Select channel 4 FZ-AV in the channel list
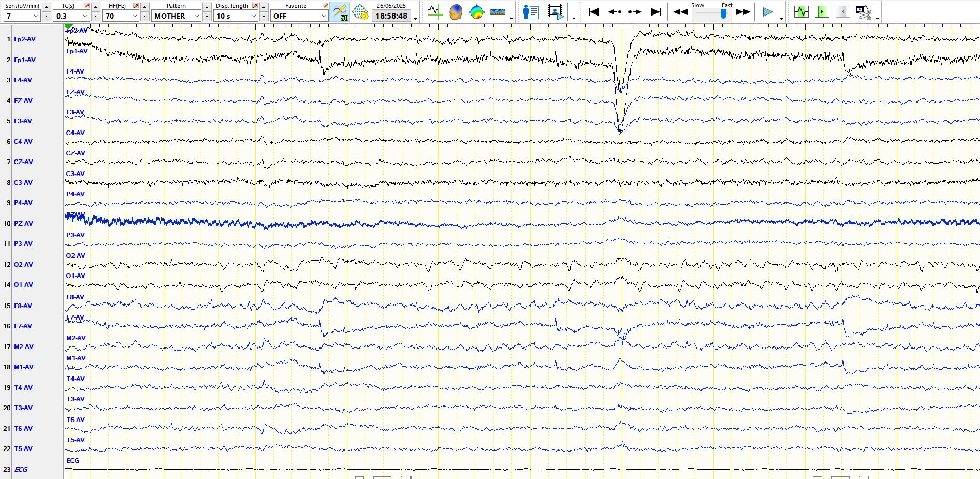The height and width of the screenshot is (479, 980). click(23, 101)
